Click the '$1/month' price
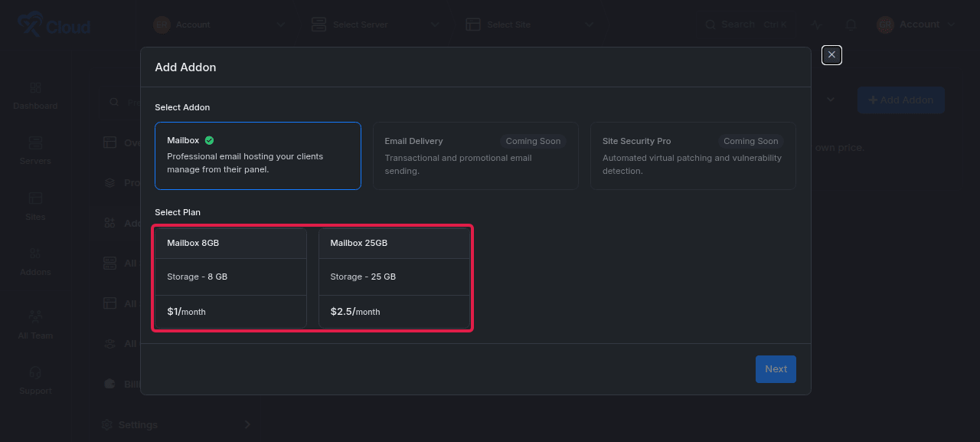This screenshot has height=442, width=980. tap(186, 312)
